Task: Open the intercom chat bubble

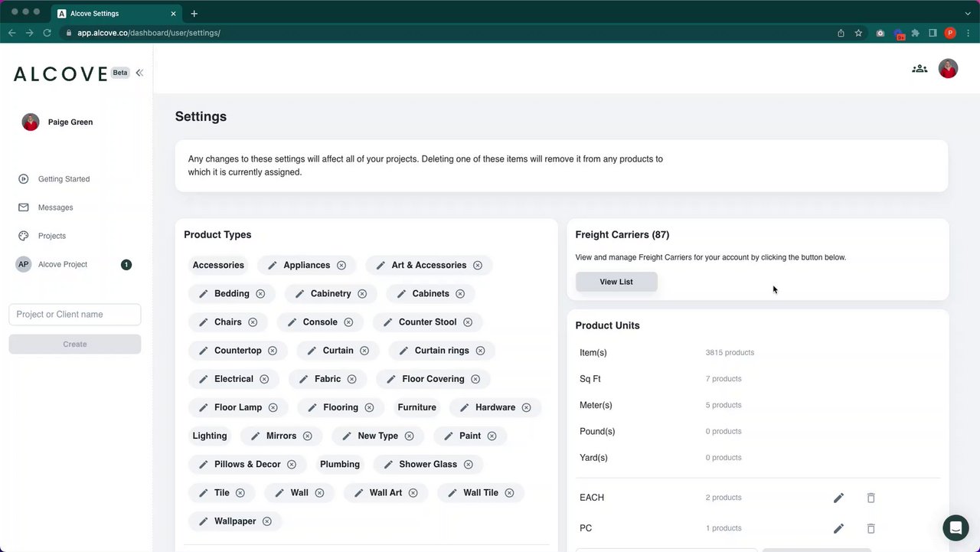Action: coord(955,528)
